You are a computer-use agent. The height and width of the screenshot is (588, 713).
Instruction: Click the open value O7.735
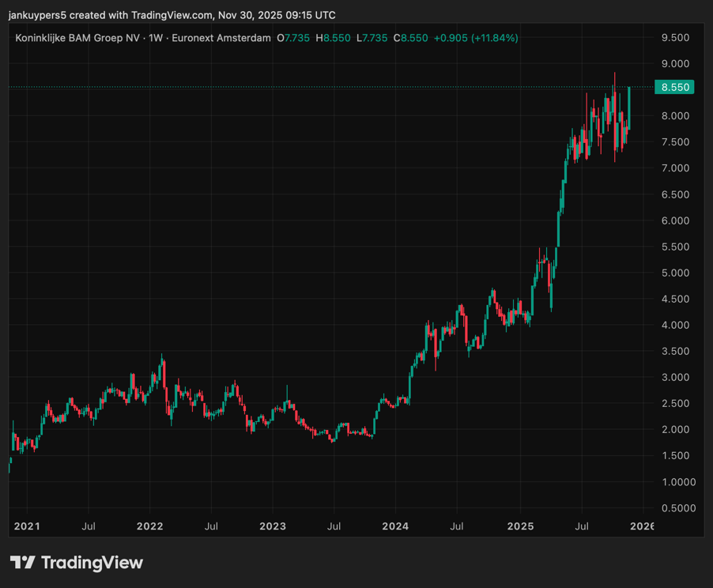tap(293, 38)
